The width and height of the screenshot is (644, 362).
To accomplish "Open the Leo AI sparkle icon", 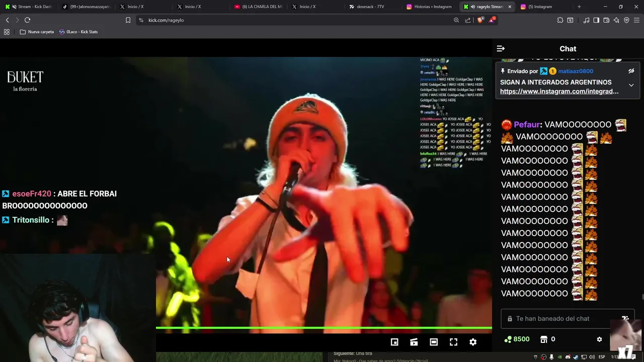I will 616,20.
